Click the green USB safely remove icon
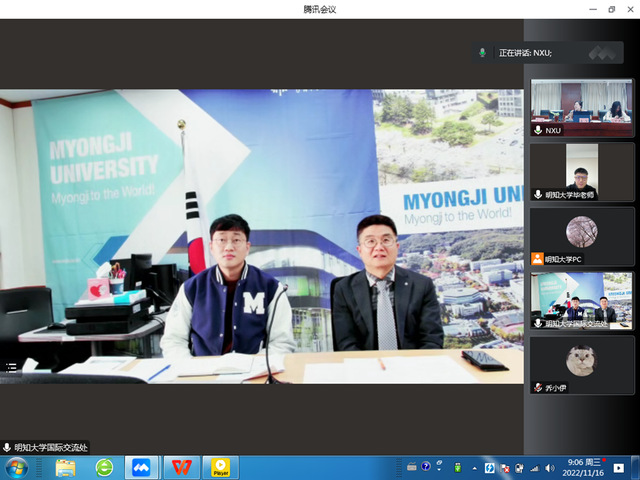The height and width of the screenshot is (480, 640). point(458,468)
